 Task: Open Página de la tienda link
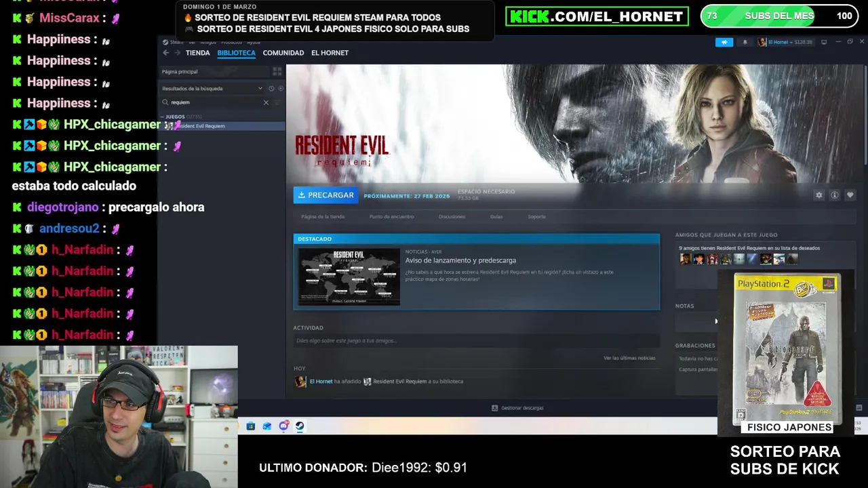click(323, 217)
